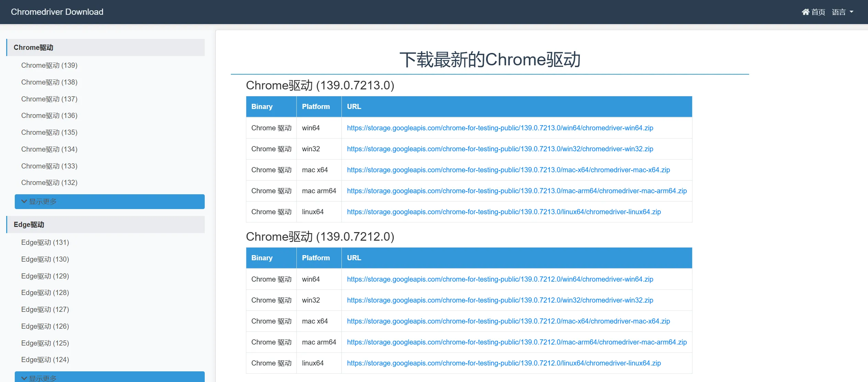The image size is (868, 382).
Task: Expand 显示更多 under Chrome驱动 list
Action: (x=110, y=201)
